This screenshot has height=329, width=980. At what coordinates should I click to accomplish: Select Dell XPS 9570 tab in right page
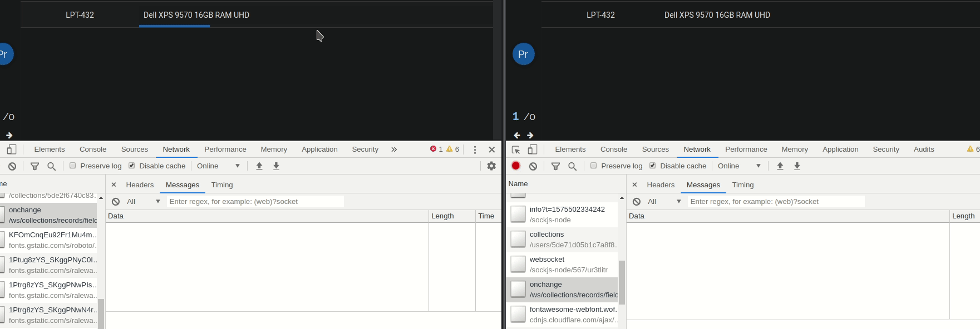click(x=717, y=15)
